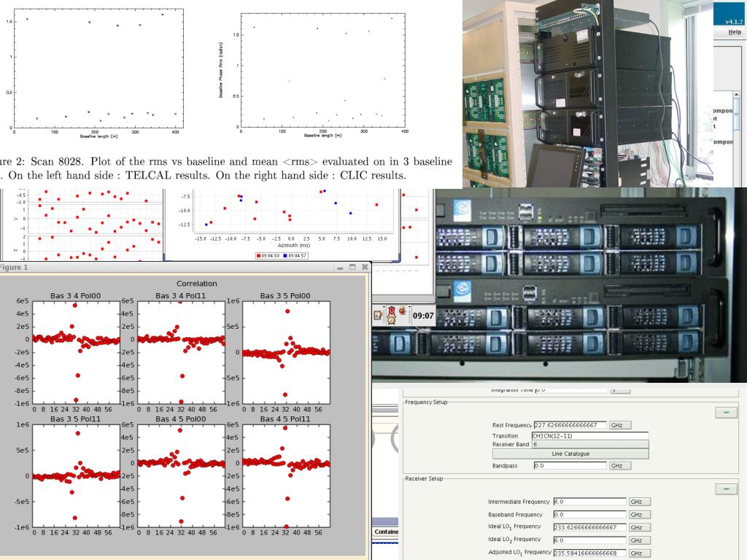Click the Ideal LO1 Frequency input field
The image size is (747, 560).
coord(589,528)
